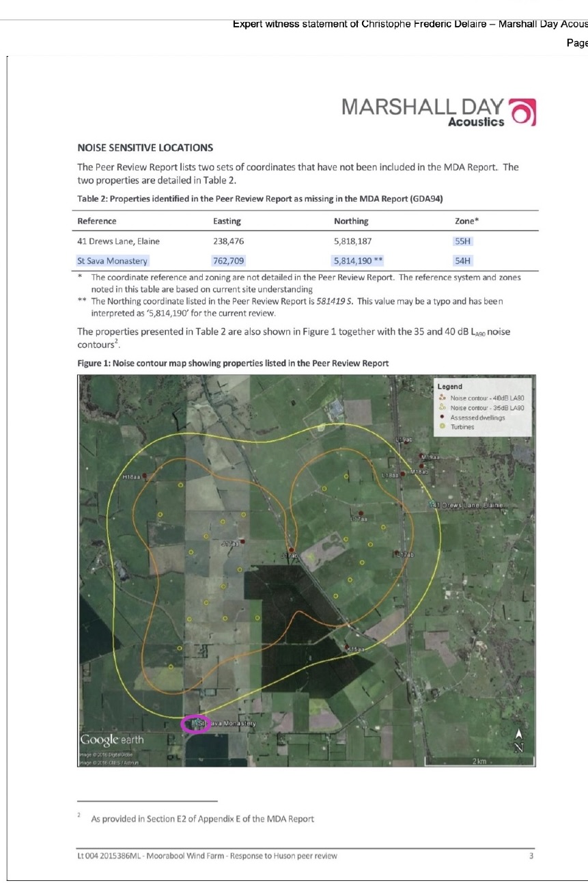Click the 'Turbines' legend text
This screenshot has height=883, width=588.
click(462, 426)
